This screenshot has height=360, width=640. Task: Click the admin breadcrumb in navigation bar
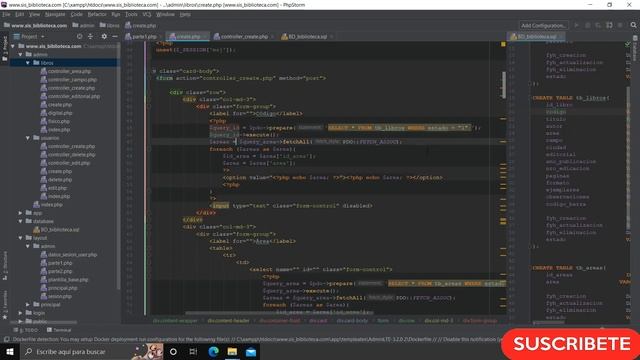tap(83, 25)
